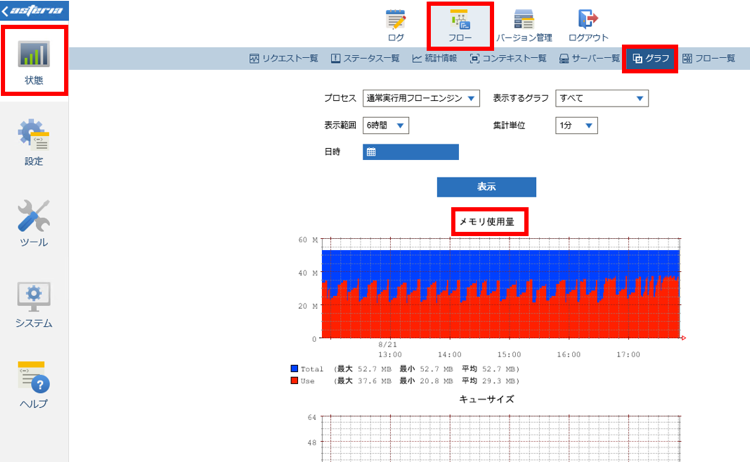The image size is (750, 462).
Task: Switch to the フロー一覧 tab
Action: tap(709, 58)
